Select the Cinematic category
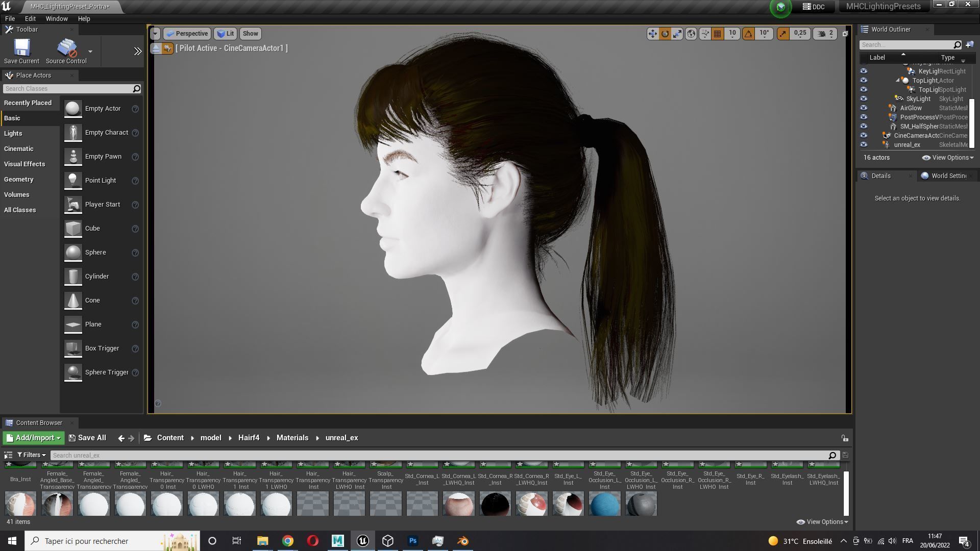 pos(30,149)
